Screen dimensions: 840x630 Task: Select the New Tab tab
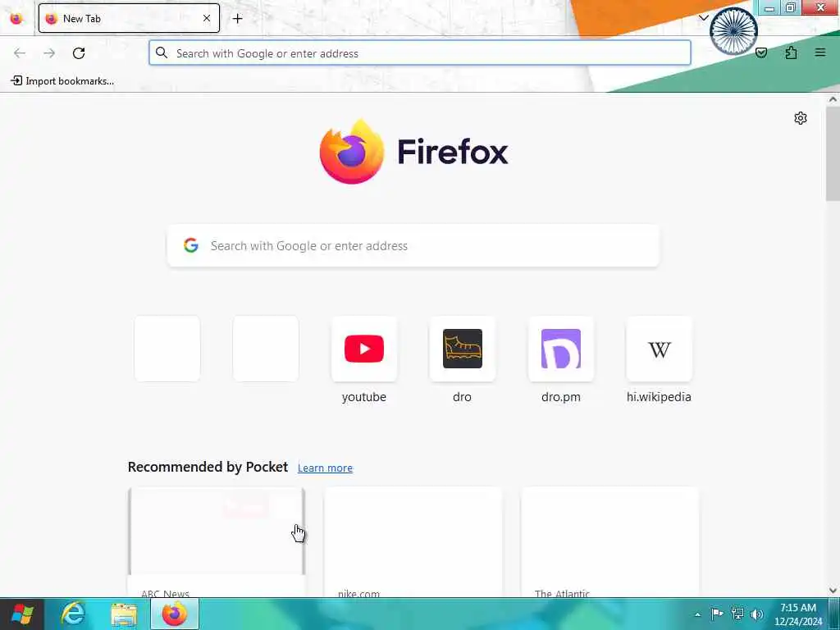tap(129, 18)
